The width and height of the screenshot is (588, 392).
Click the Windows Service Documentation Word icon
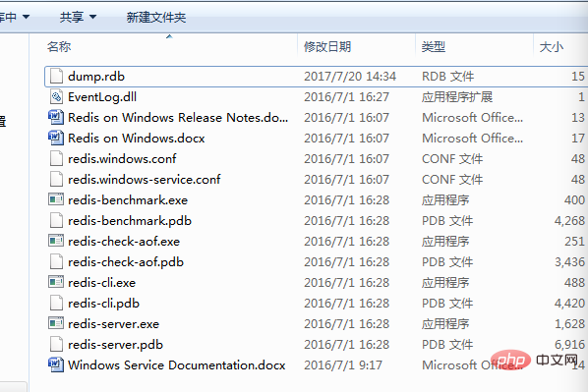point(56,365)
